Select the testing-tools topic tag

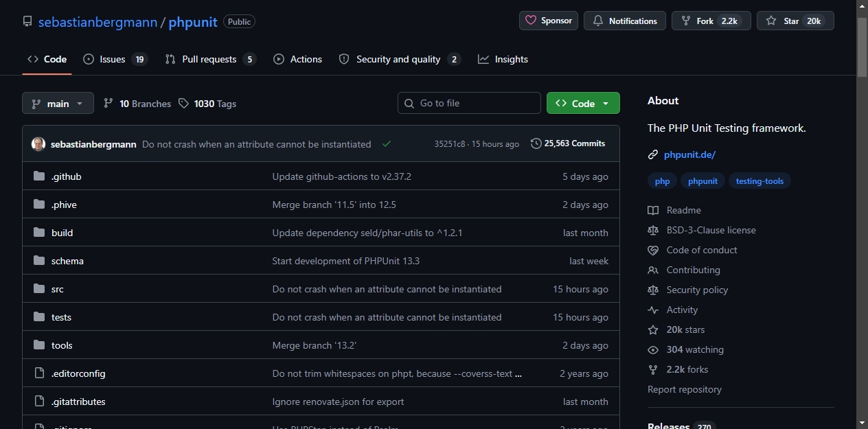759,181
